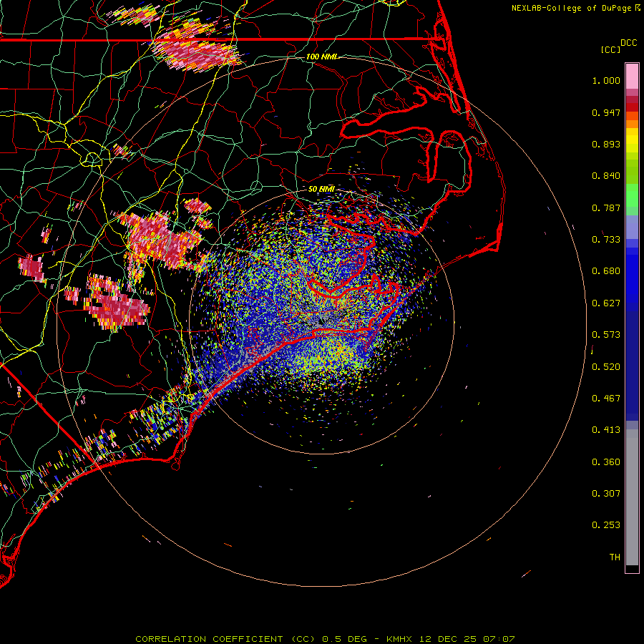
Task: Click the 0.360 legend value
Action: click(606, 462)
